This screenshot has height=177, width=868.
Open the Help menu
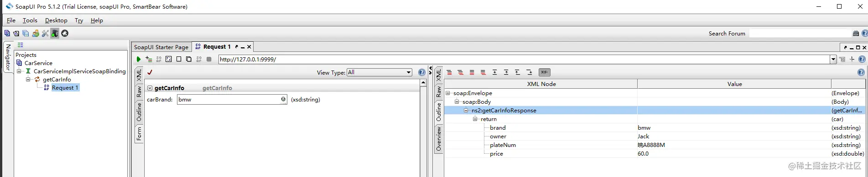97,20
